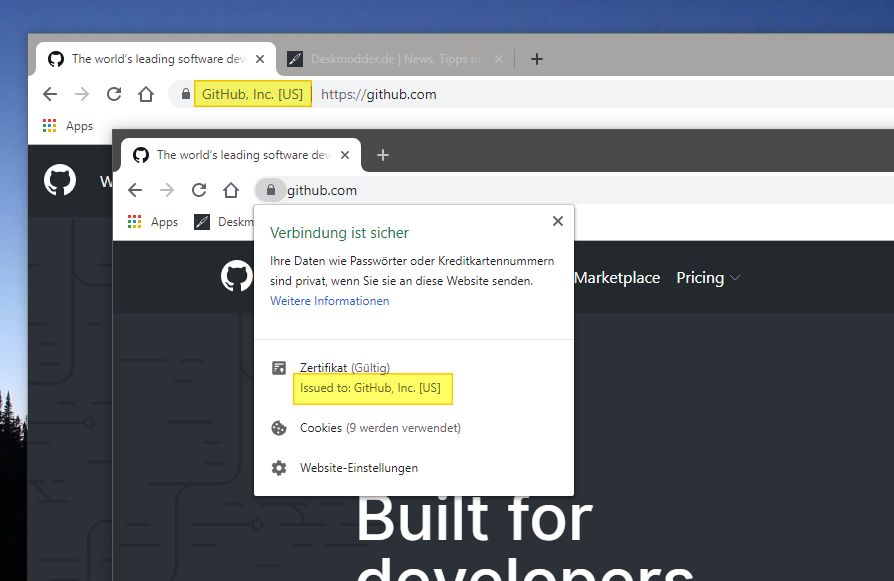Click the lock icon beside GitHub, Inc. [US]
The image size is (894, 581).
coord(185,94)
